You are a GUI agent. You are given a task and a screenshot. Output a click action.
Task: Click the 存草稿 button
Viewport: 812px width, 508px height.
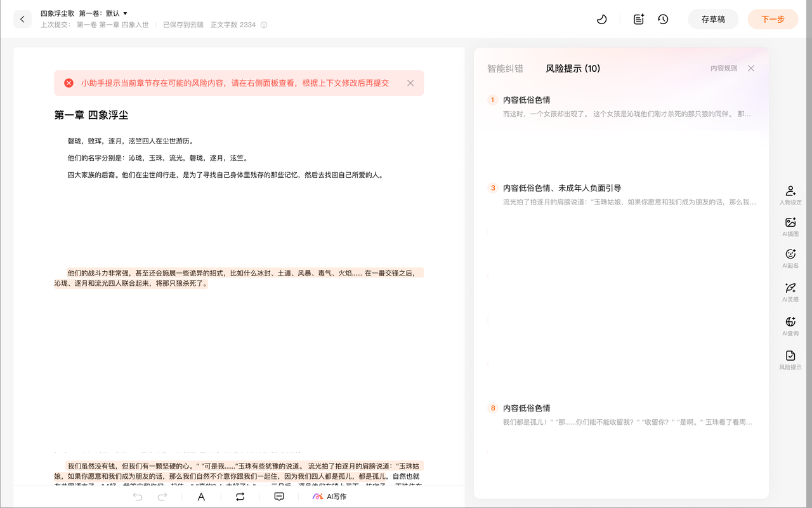[x=713, y=19]
